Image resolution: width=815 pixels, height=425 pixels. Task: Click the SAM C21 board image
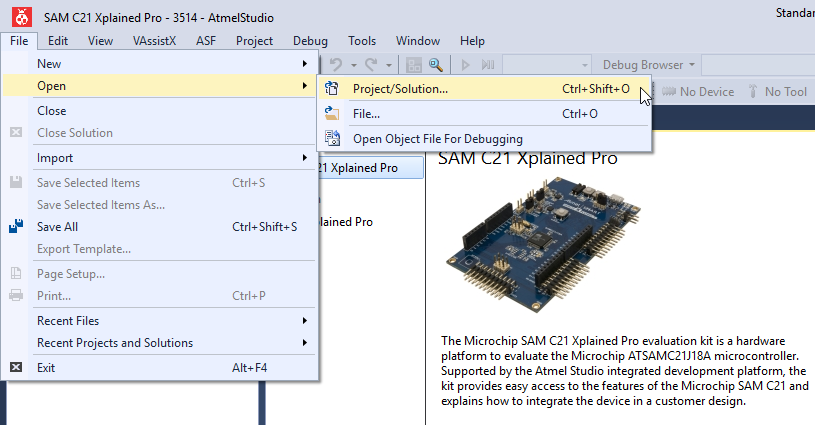[x=543, y=245]
